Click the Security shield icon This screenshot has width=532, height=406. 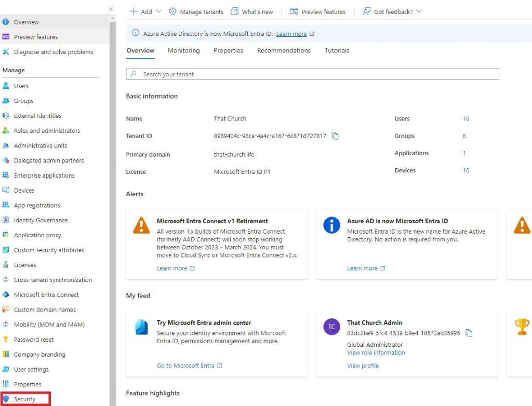click(6, 399)
